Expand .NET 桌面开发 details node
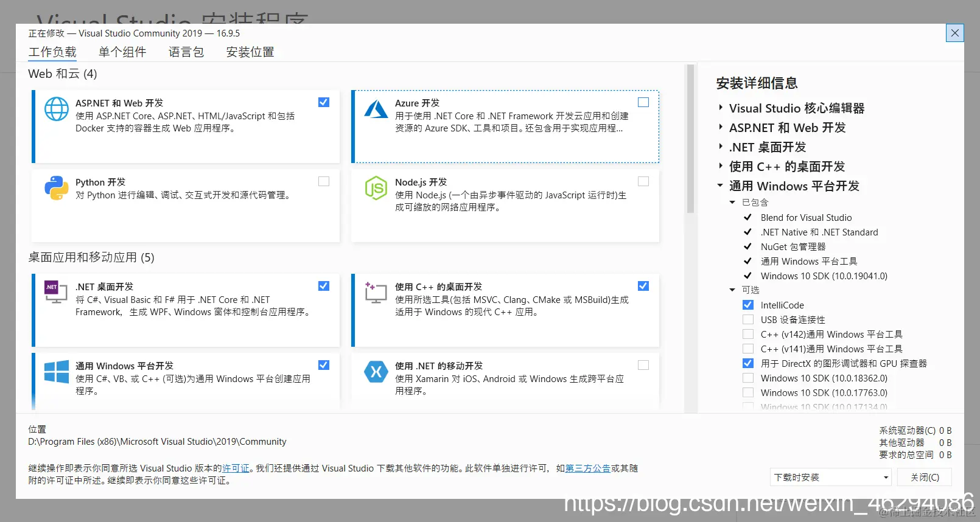 pos(721,147)
